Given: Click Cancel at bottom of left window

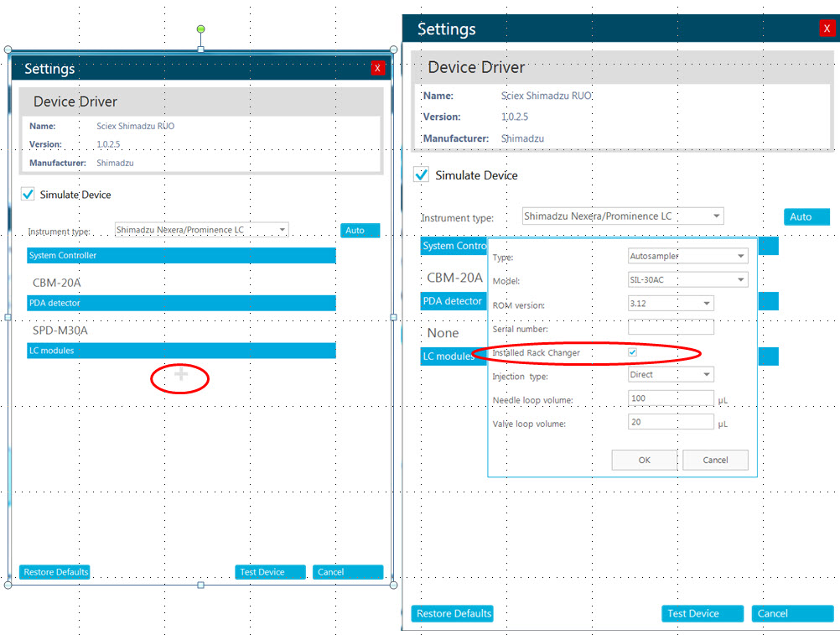Looking at the screenshot, I should tap(348, 572).
